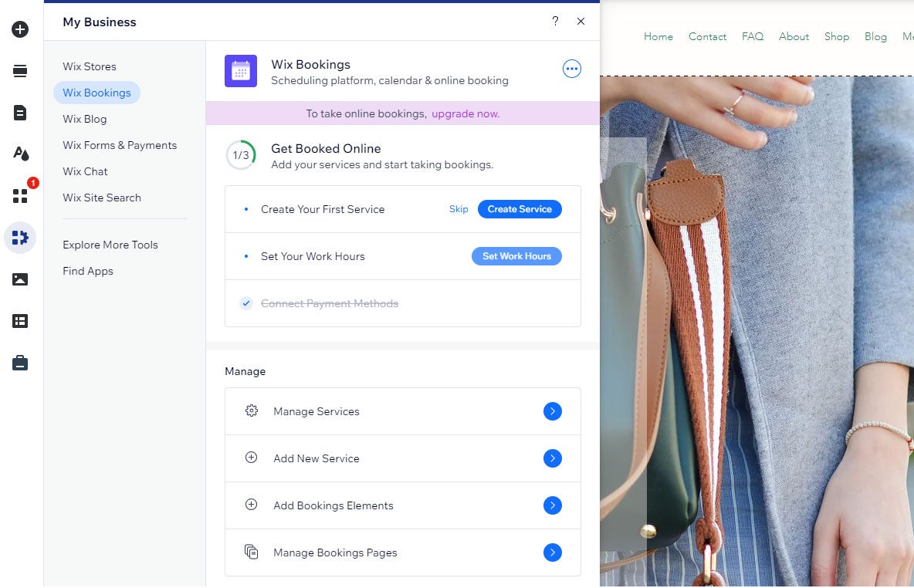Click the About link in site menu
Viewport: 914px width, 588px height.
(x=794, y=37)
